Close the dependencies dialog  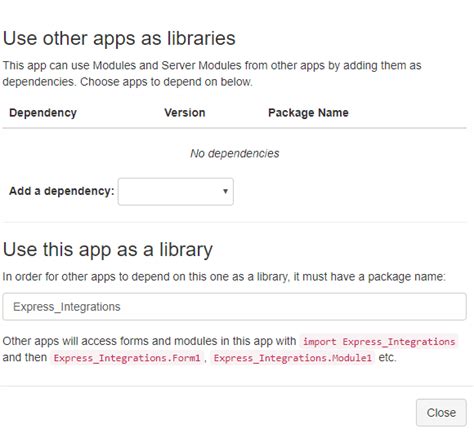441,413
